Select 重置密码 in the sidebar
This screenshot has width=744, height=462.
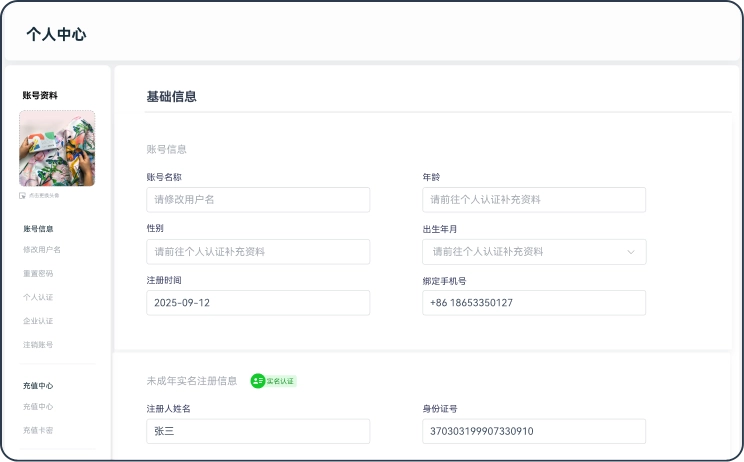click(39, 273)
